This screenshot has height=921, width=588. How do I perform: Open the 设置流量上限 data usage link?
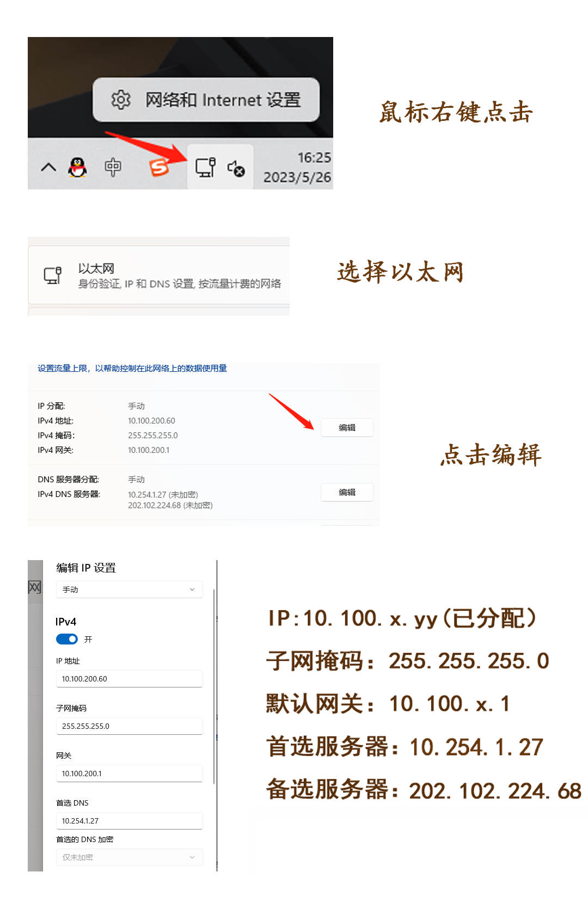132,369
